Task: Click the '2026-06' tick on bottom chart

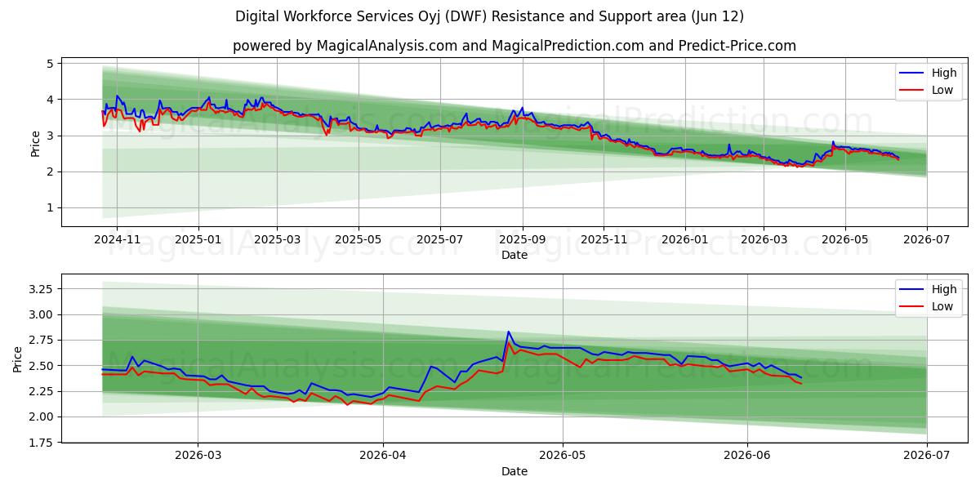Action: point(748,456)
